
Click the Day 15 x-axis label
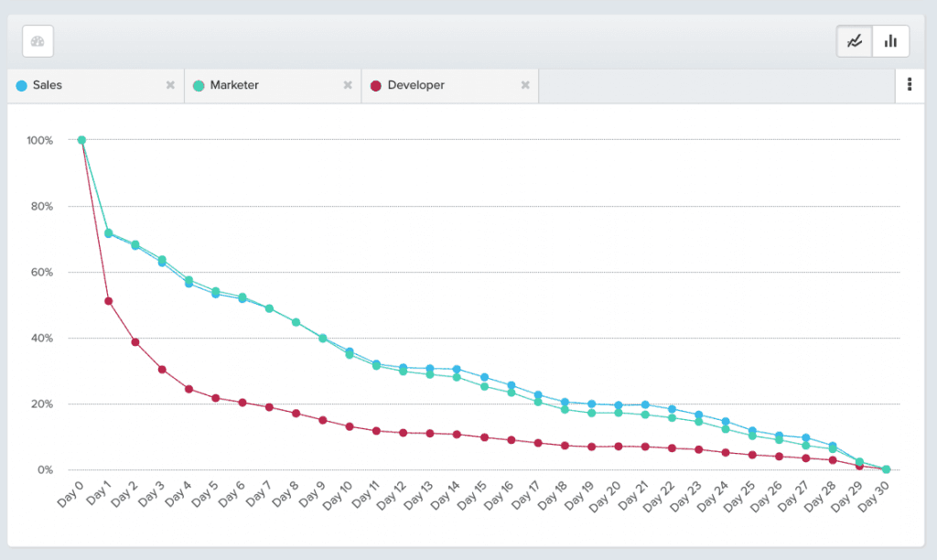coord(476,495)
